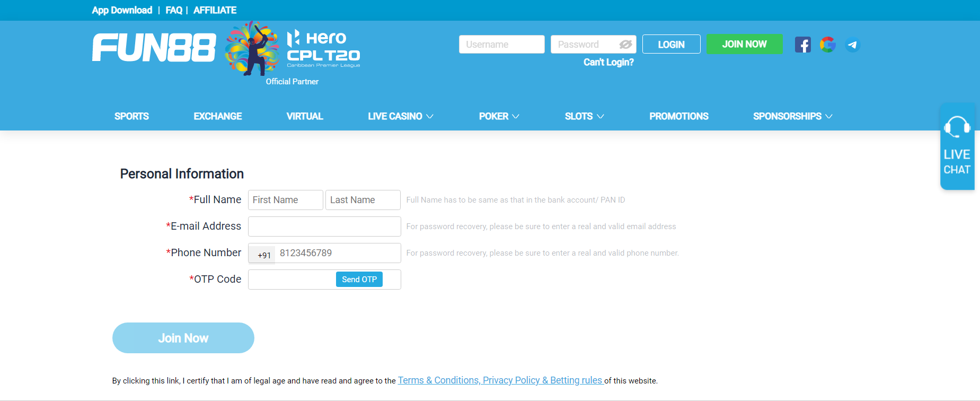Click the green JOIN NOW button

[x=744, y=44]
